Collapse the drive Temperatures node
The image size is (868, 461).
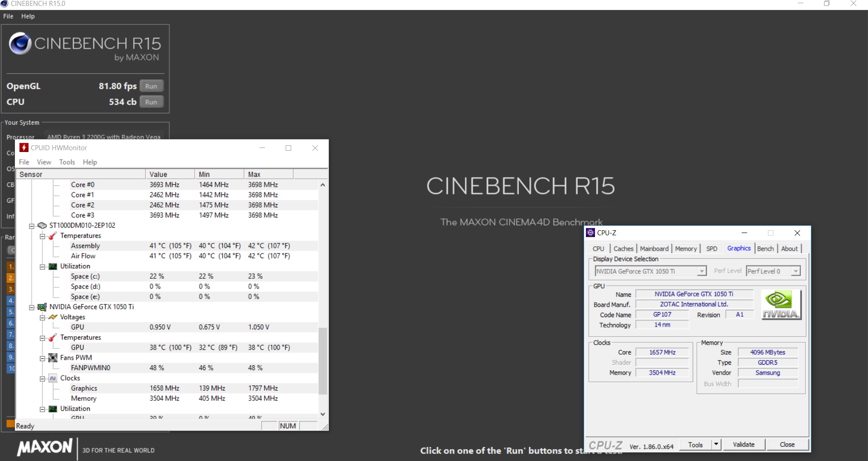(42, 236)
